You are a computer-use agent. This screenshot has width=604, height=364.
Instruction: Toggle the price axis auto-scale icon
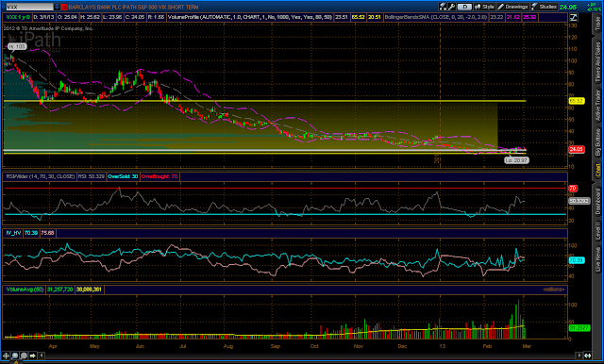coord(573,17)
